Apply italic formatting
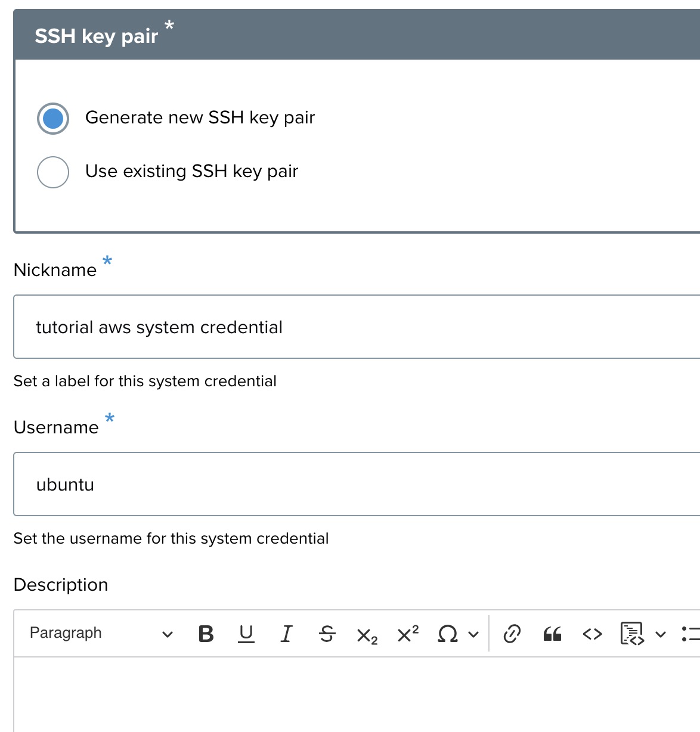This screenshot has height=732, width=700. pyautogui.click(x=286, y=634)
